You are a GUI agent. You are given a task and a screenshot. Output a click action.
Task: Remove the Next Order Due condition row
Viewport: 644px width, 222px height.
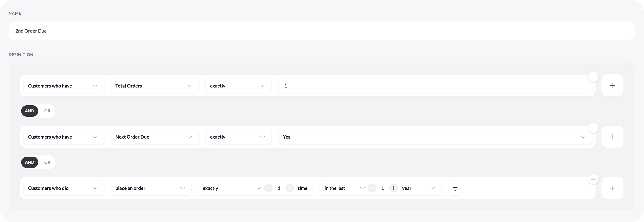click(593, 128)
